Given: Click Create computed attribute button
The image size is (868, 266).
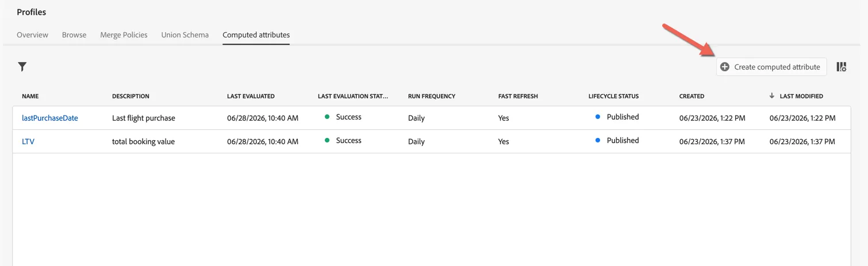Looking at the screenshot, I should pos(771,67).
